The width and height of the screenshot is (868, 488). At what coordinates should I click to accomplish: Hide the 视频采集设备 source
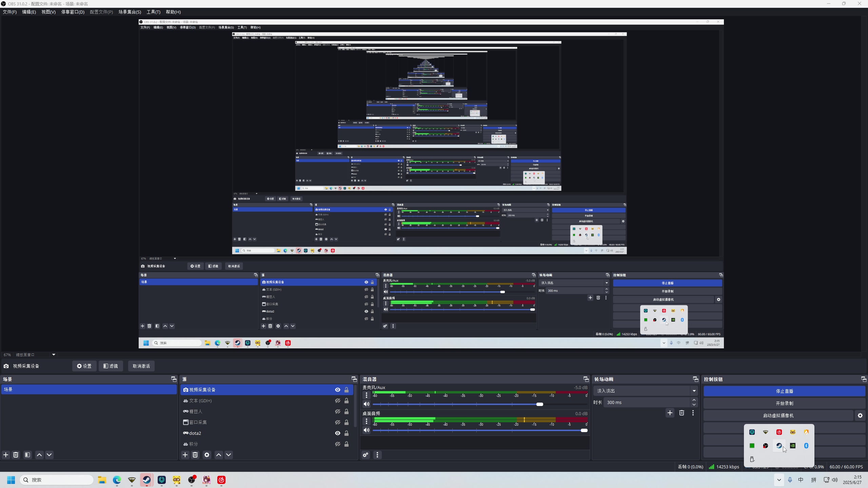[x=338, y=390]
